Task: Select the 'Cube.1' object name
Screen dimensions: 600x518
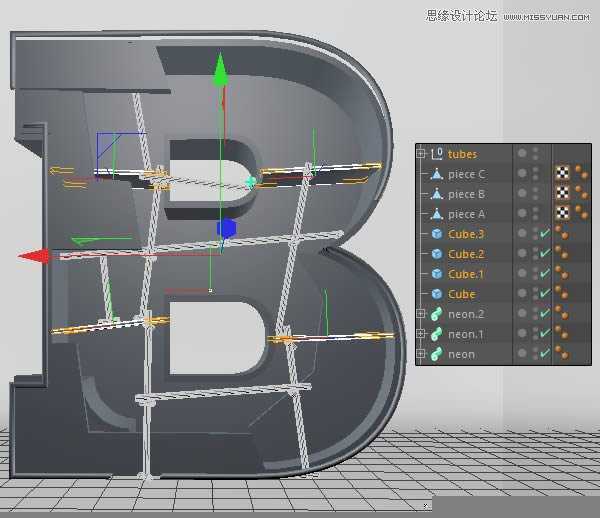Action: (466, 274)
